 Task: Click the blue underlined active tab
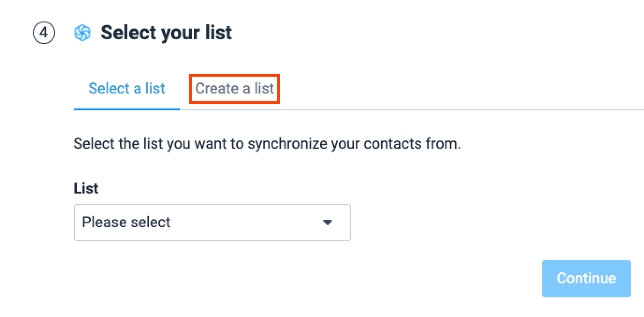coord(127,88)
